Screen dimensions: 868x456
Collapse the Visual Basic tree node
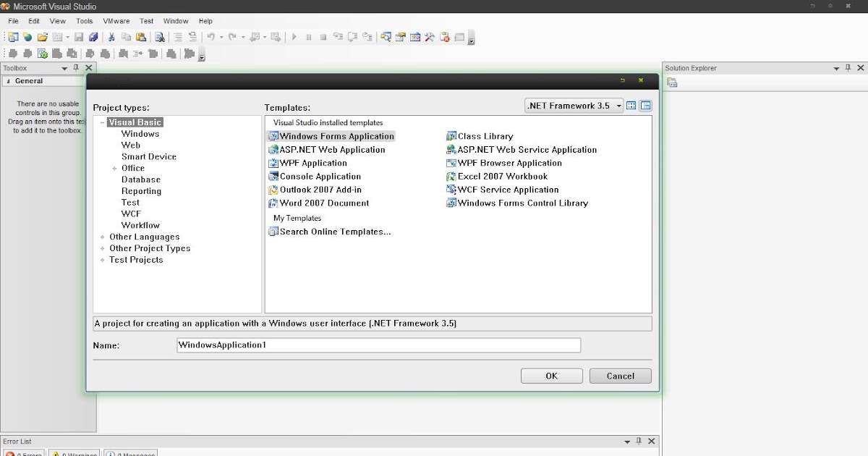(103, 123)
